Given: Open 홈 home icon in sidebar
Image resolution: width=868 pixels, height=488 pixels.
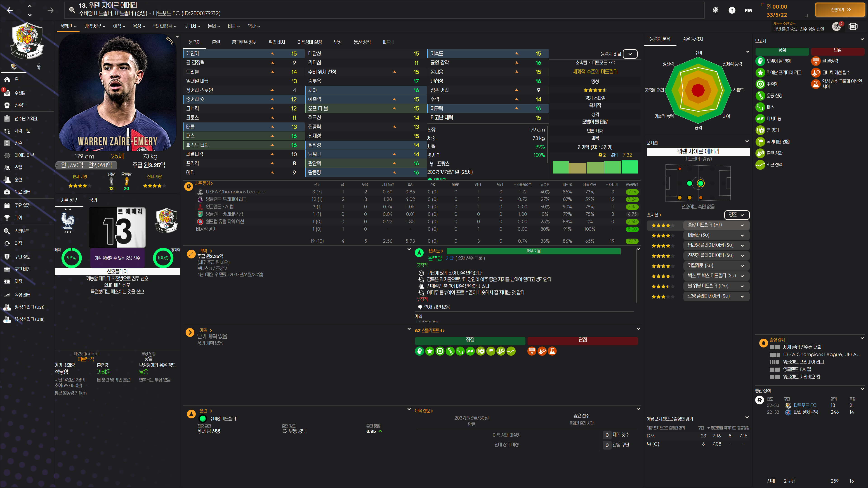Looking at the screenshot, I should pos(7,80).
